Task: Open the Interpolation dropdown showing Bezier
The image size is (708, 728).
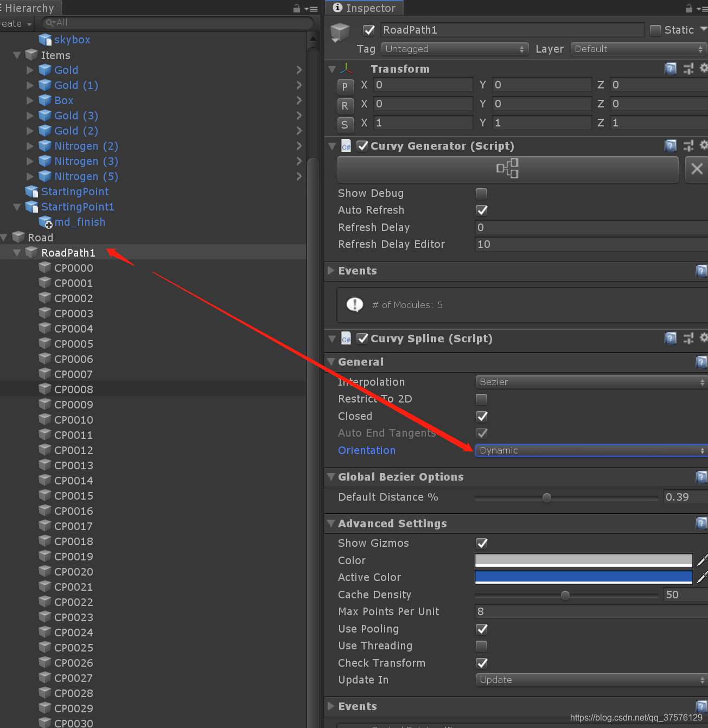Action: 590,382
